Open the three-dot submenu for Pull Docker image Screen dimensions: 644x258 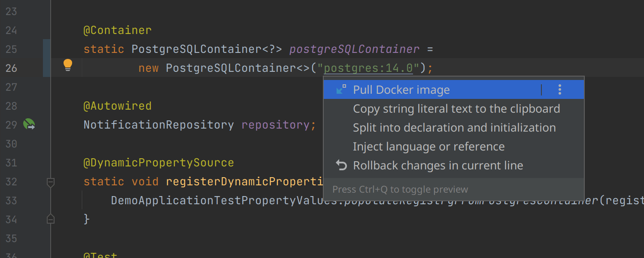[559, 89]
